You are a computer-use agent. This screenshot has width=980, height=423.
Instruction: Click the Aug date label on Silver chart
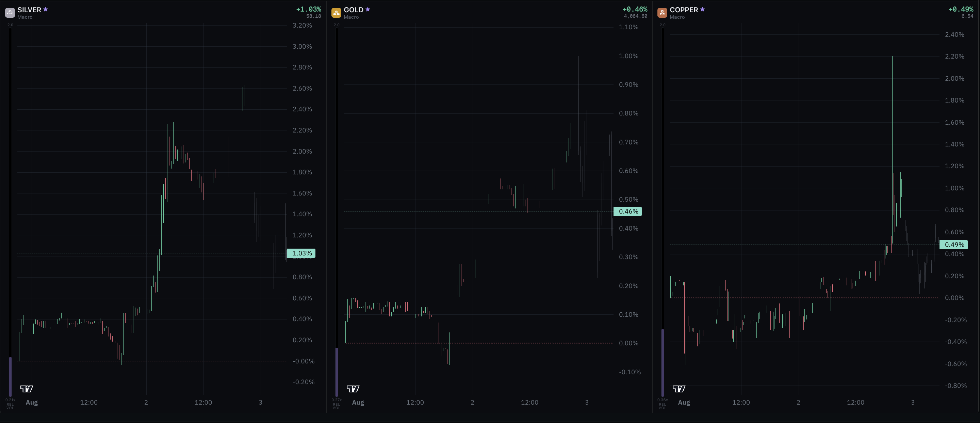click(x=32, y=403)
